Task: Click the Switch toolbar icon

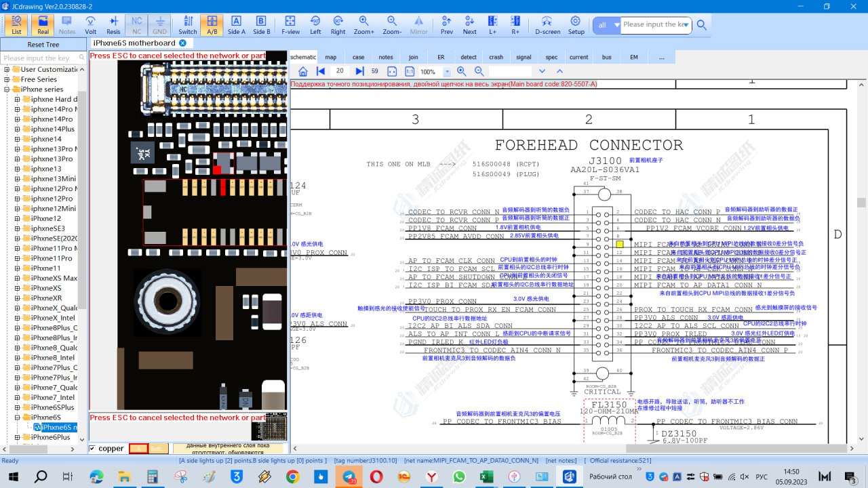Action: coord(188,25)
